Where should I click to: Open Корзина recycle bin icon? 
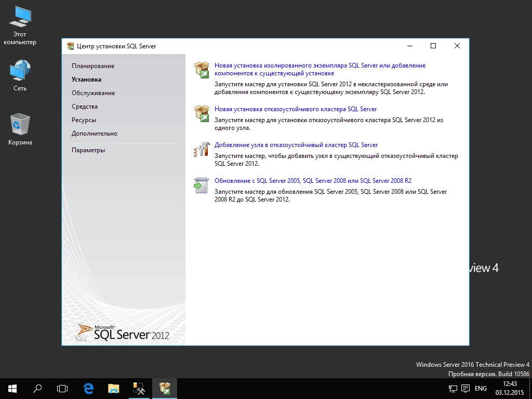[20, 129]
